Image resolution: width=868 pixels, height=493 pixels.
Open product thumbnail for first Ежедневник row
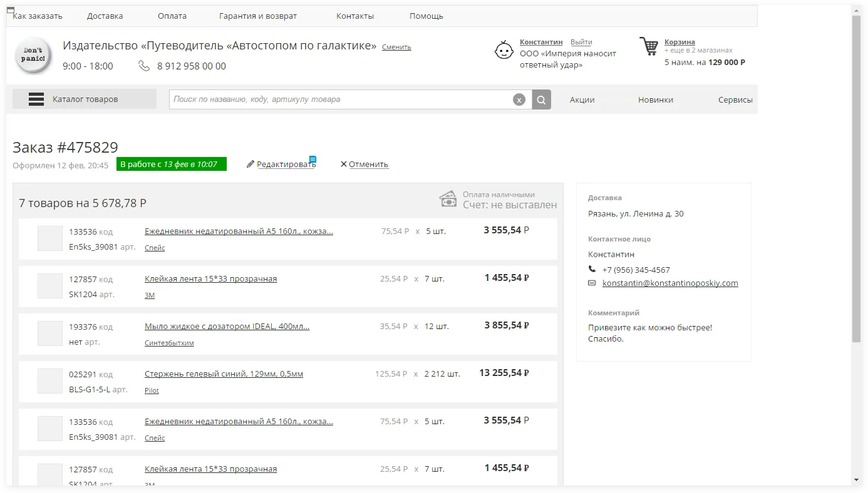[x=50, y=238]
